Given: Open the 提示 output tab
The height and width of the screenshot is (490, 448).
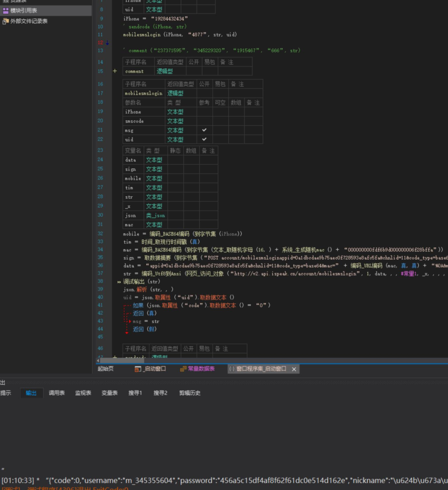Looking at the screenshot, I should pyautogui.click(x=6, y=393).
